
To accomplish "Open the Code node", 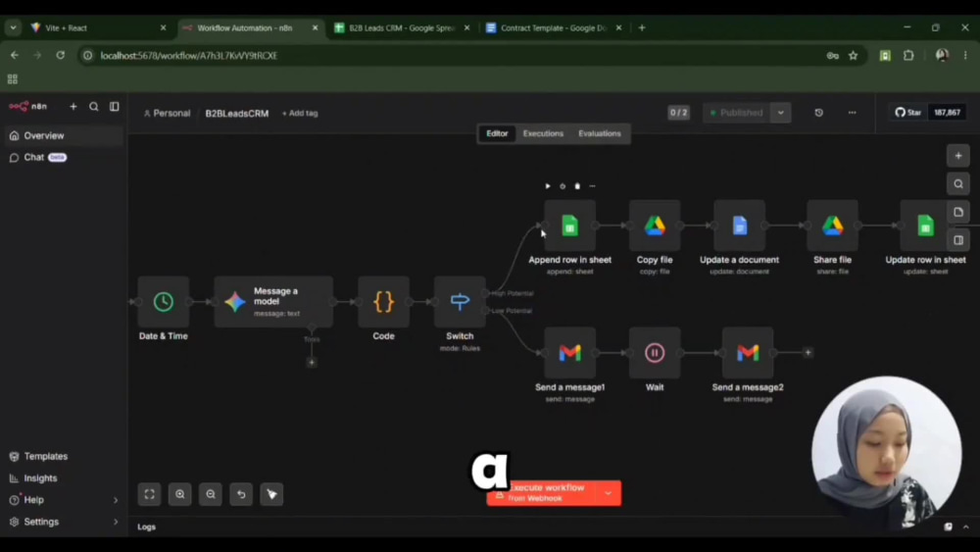I will pyautogui.click(x=384, y=302).
